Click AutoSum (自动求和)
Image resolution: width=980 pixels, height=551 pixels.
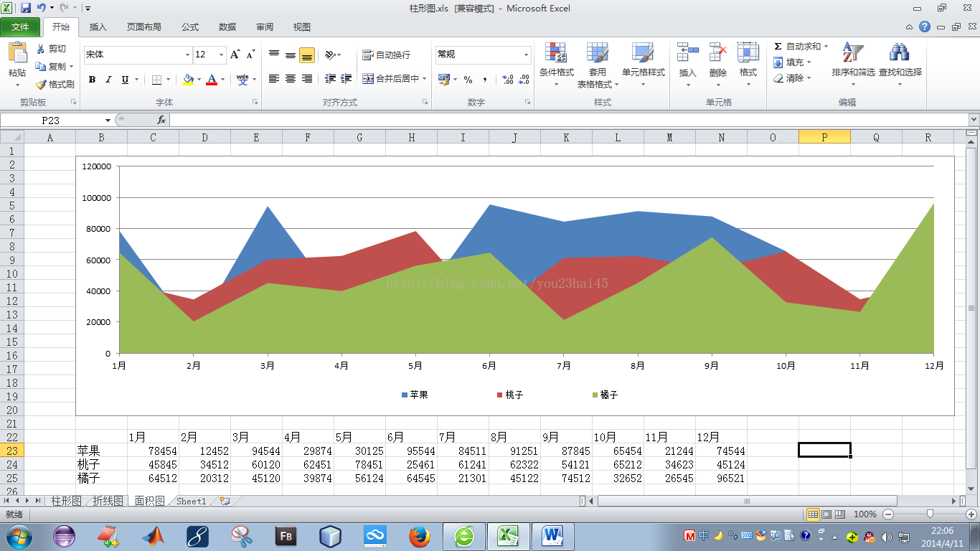pyautogui.click(x=801, y=47)
